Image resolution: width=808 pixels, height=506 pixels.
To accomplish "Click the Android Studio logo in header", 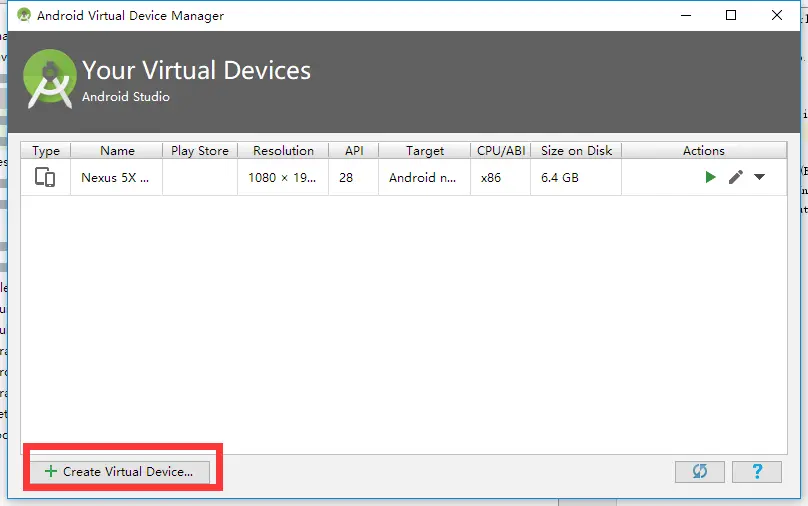I will tap(50, 79).
